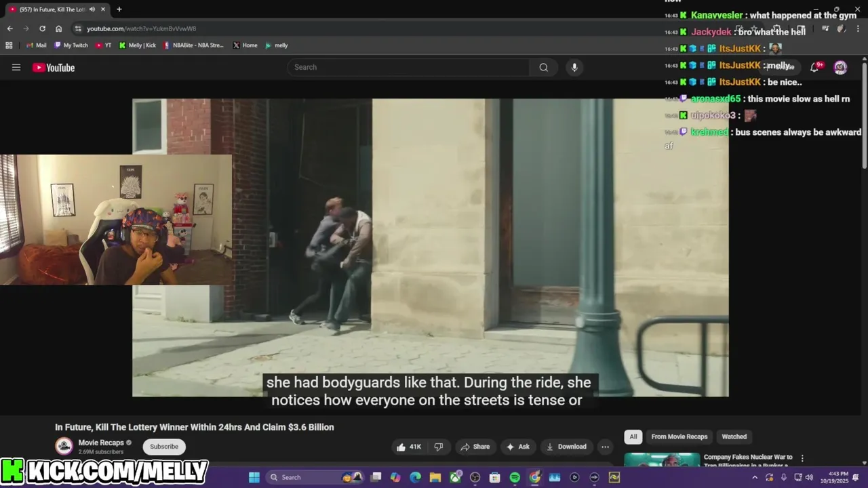Open the melly bookmark
This screenshot has width=868, height=488.
click(277, 45)
